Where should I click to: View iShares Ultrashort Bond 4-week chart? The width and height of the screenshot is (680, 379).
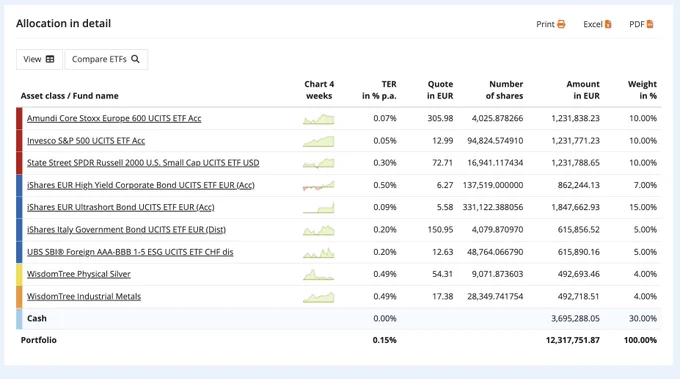pos(319,208)
